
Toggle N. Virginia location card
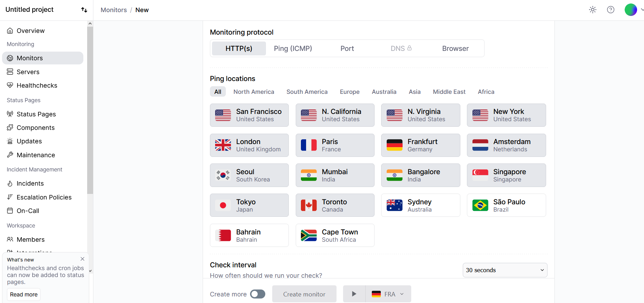tap(421, 115)
